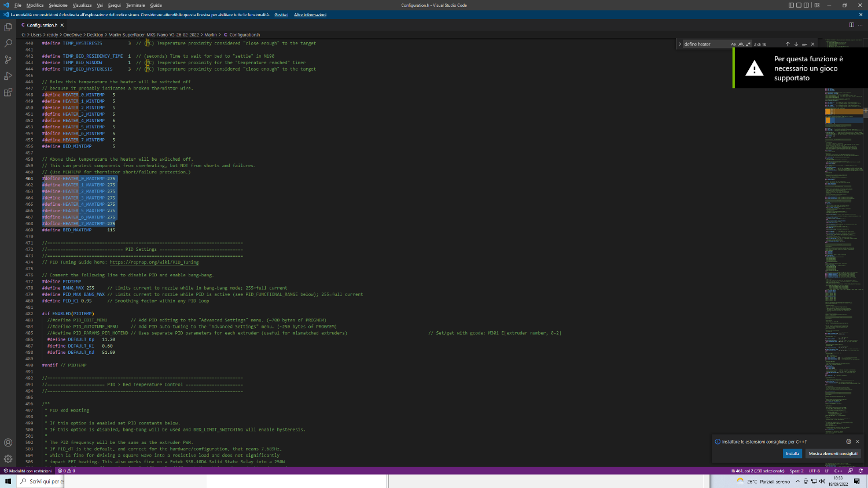Click the Manage gear icon in activity bar

[x=8, y=459]
